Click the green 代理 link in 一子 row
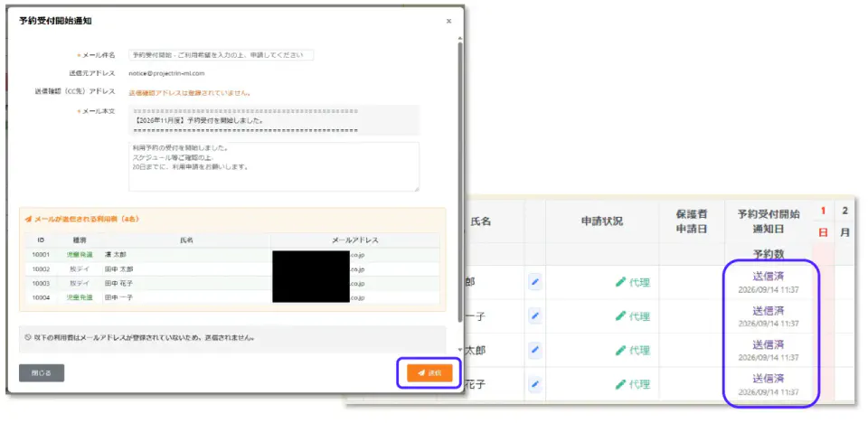The height and width of the screenshot is (423, 868). (633, 316)
